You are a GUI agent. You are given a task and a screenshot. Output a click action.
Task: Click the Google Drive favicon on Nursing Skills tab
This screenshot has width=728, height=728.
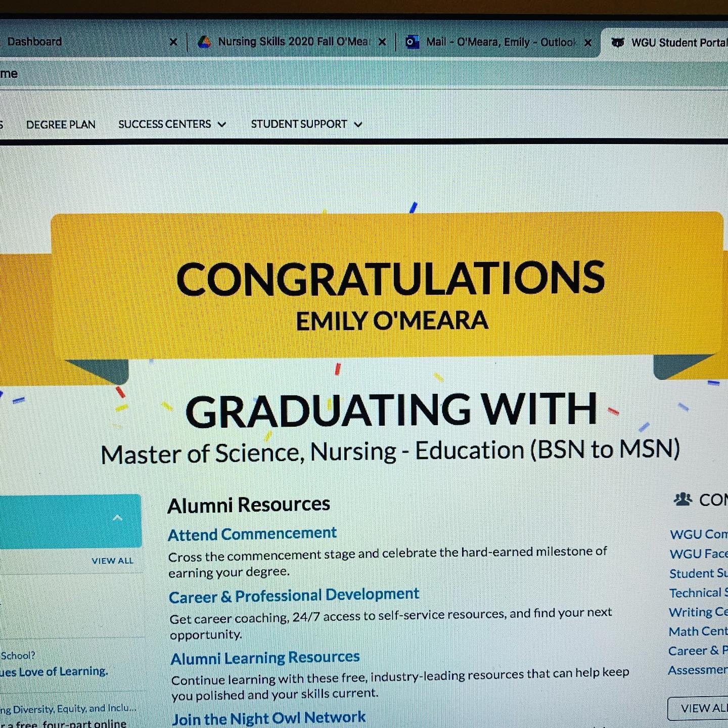coord(204,41)
